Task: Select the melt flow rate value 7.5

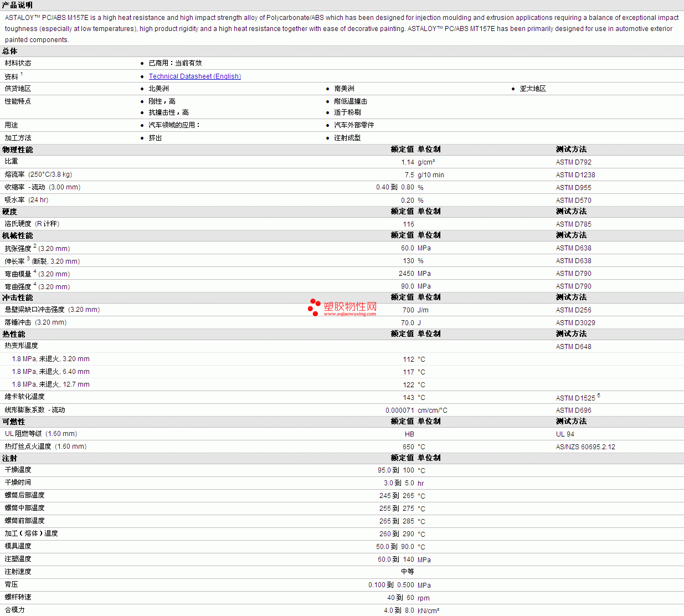Action: pyautogui.click(x=409, y=175)
